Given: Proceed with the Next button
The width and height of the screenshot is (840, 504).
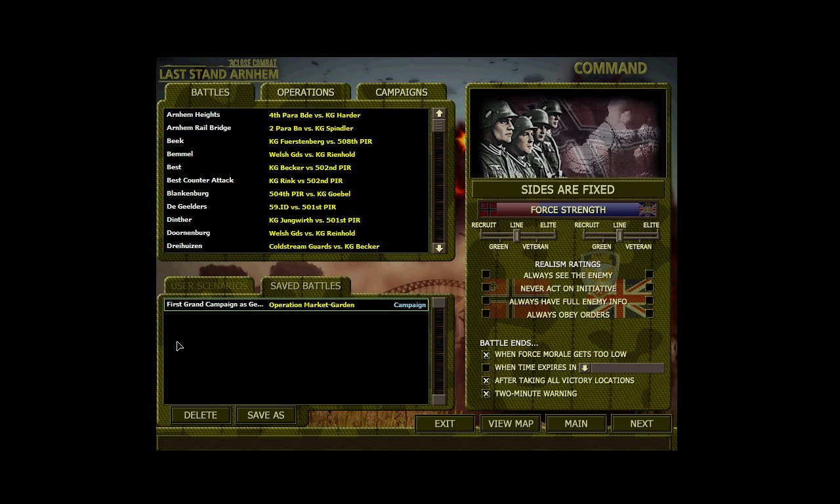Looking at the screenshot, I should coord(642,424).
